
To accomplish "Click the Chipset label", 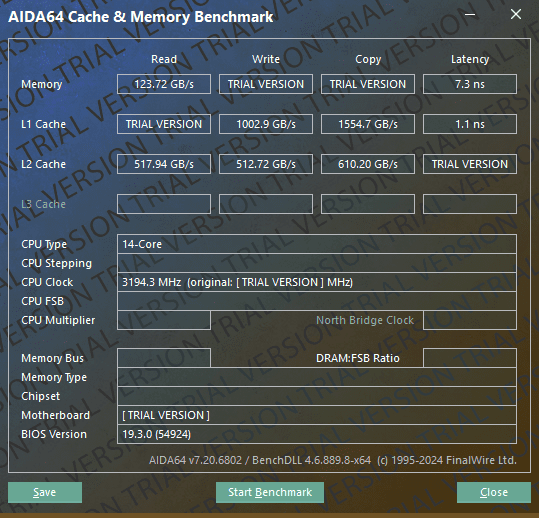I will point(41,396).
